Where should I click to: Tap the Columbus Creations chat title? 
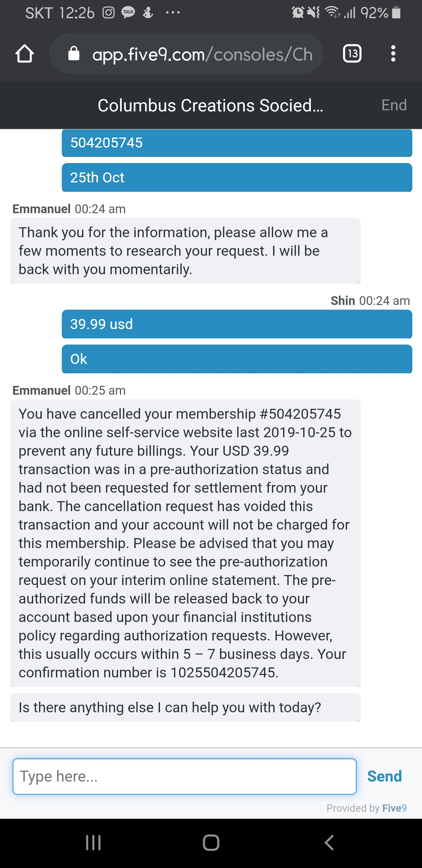[210, 106]
